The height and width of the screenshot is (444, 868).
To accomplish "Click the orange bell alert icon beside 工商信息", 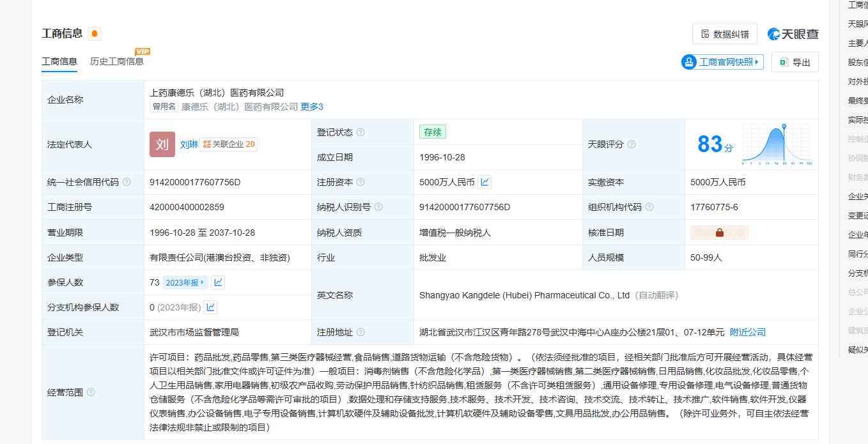I will (95, 34).
